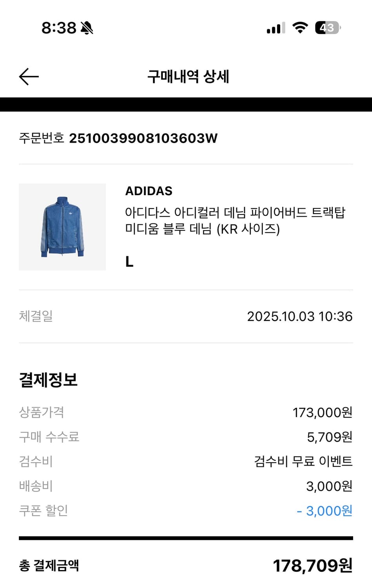372x588 pixels.
Task: Tap the 배송비 label
Action: pos(36,486)
